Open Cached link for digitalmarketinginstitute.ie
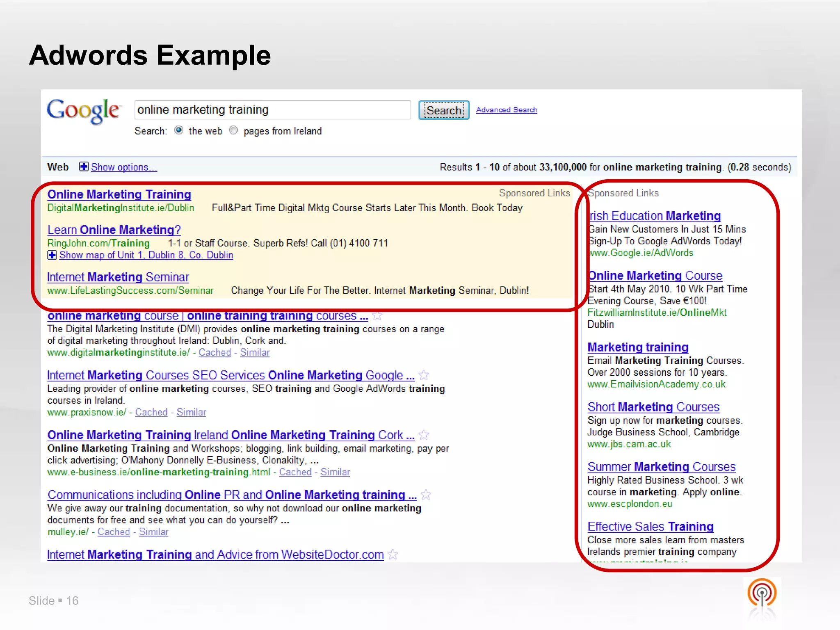 pos(215,352)
